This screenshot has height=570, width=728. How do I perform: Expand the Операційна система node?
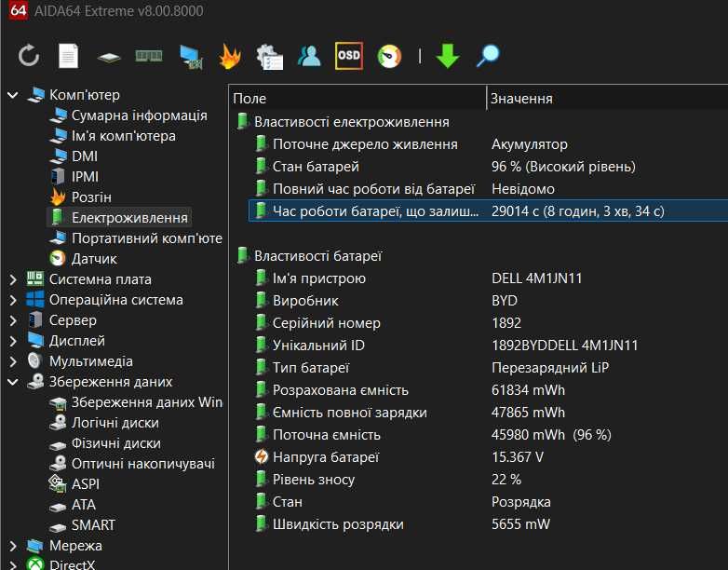click(13, 300)
